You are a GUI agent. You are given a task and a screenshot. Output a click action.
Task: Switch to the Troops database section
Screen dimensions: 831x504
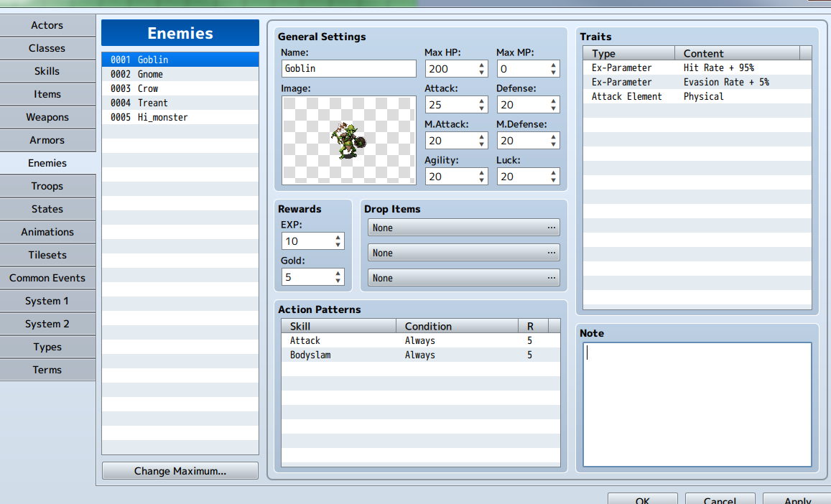click(47, 185)
